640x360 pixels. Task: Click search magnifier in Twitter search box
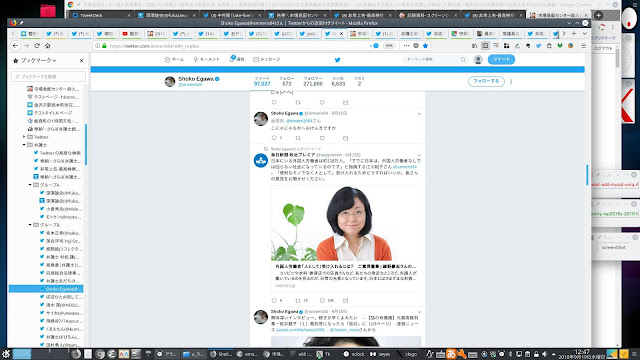463,60
